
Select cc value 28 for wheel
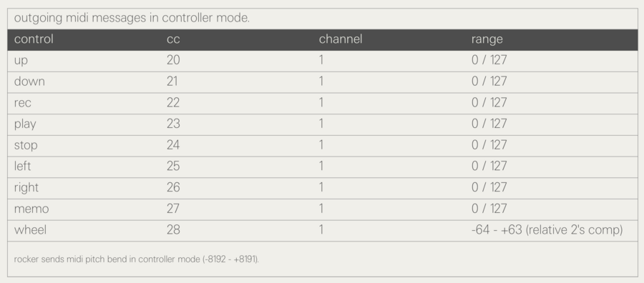[173, 229]
